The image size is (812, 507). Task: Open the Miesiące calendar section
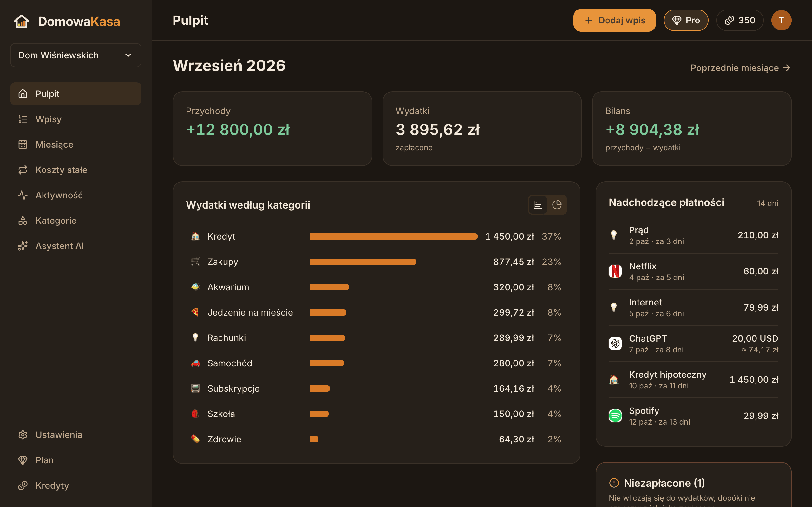pyautogui.click(x=75, y=144)
